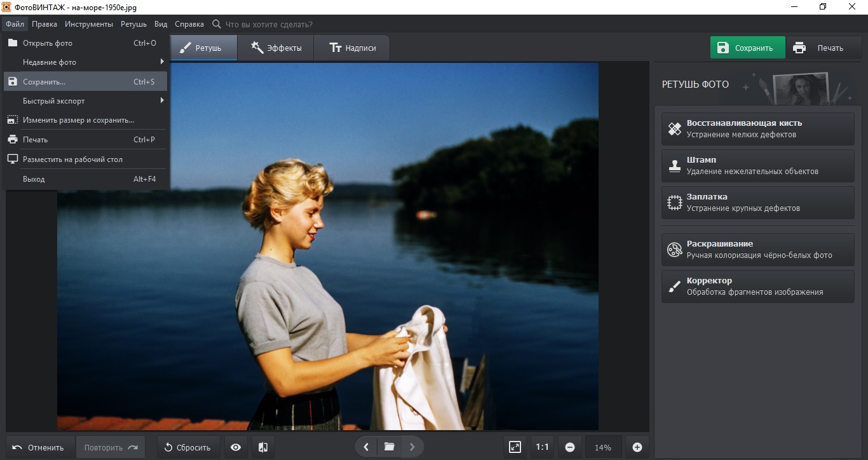
Task: Select the Заплатка patch tool icon
Action: click(674, 203)
